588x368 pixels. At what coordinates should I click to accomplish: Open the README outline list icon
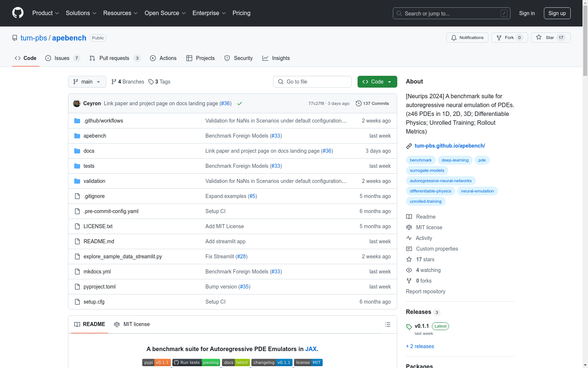pos(387,325)
